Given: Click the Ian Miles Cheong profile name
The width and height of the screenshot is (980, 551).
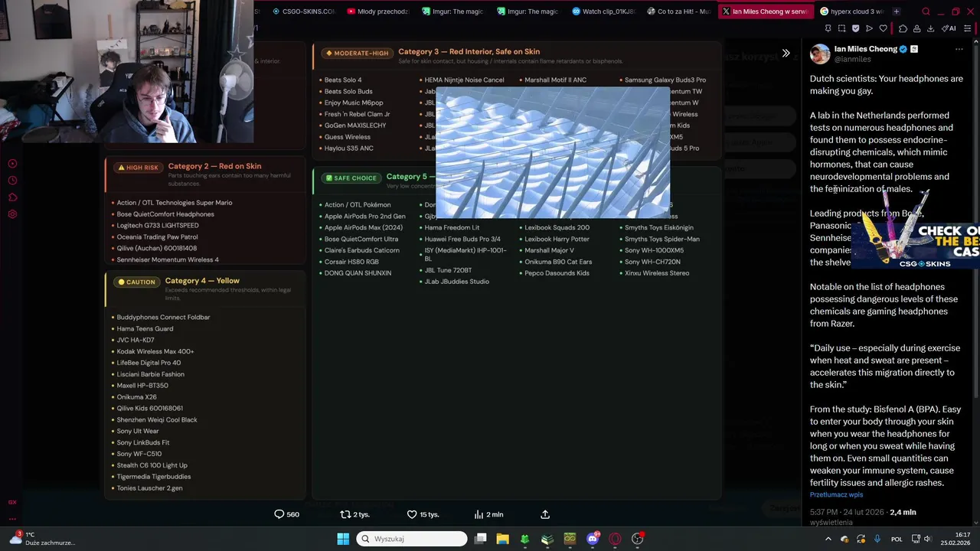Looking at the screenshot, I should click(865, 49).
